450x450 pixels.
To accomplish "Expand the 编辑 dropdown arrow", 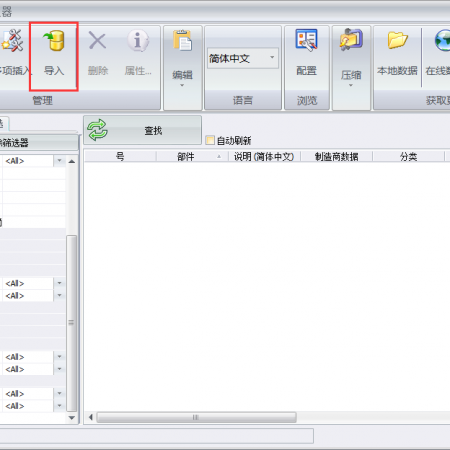I will (x=182, y=85).
